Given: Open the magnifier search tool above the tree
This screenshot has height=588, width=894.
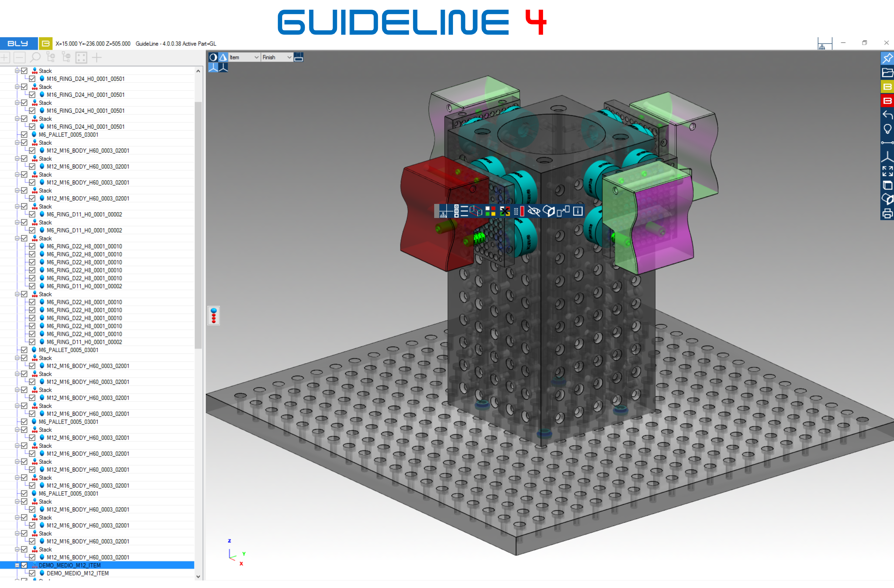Looking at the screenshot, I should [x=35, y=58].
